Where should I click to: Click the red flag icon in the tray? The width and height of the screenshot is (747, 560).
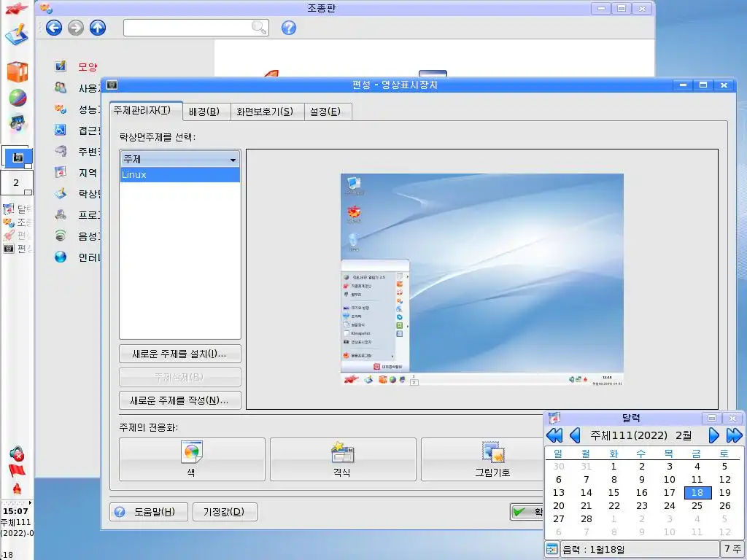[x=17, y=470]
